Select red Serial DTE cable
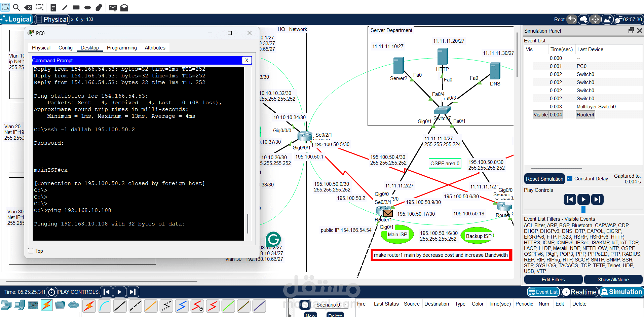 point(213,306)
